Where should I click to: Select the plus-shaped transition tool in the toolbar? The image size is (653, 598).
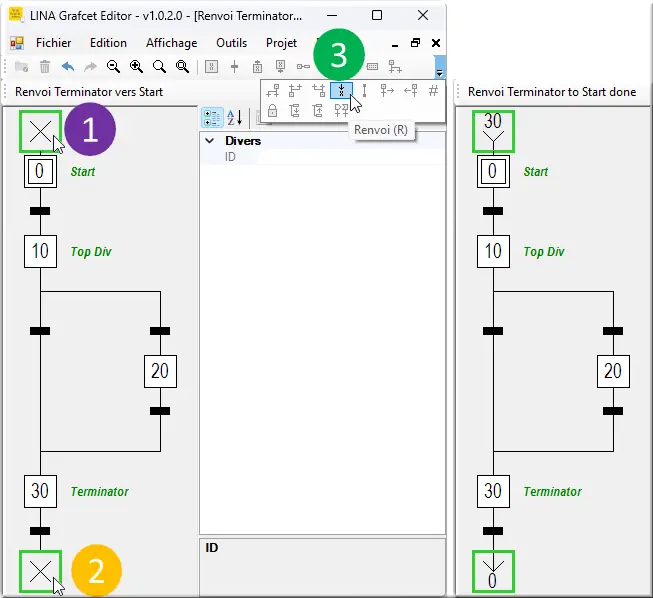click(x=234, y=67)
